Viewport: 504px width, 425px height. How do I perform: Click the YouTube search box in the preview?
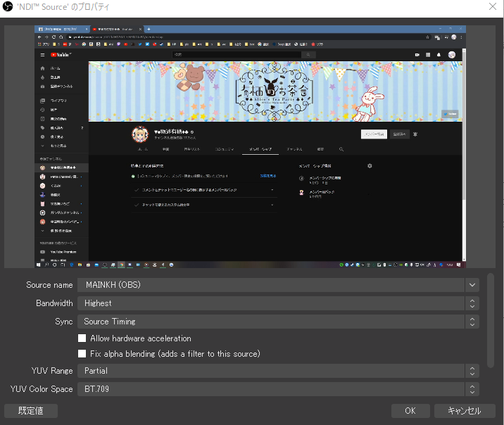237,55
